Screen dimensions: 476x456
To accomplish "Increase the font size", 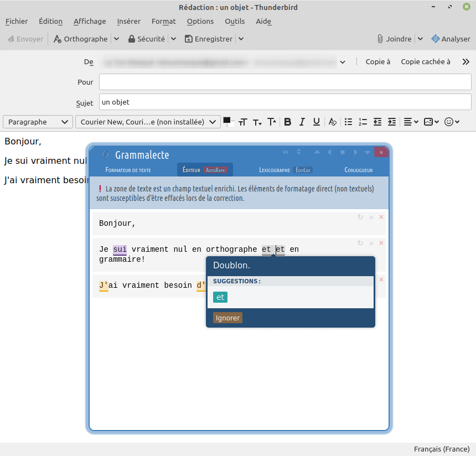I will pos(272,122).
